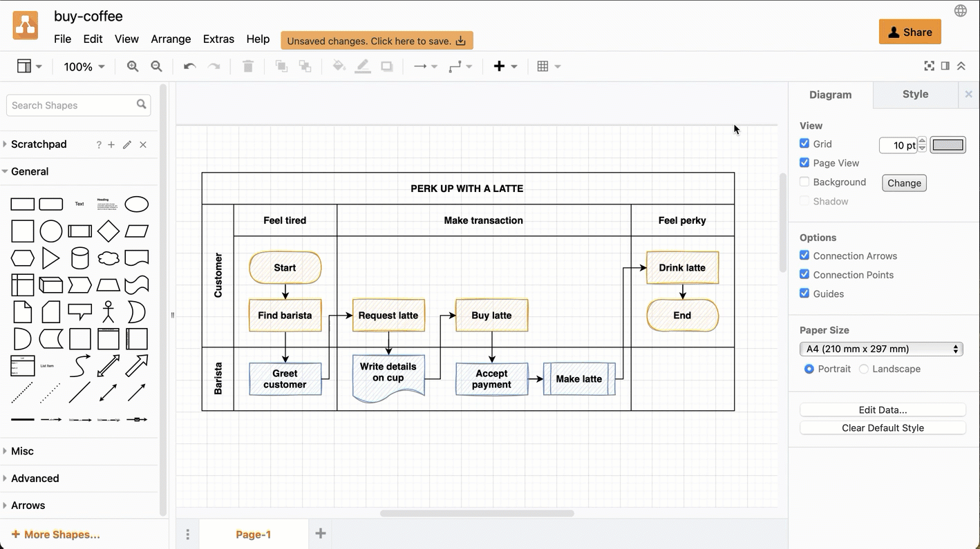Click the Share button
Image resolution: width=980 pixels, height=549 pixels.
pos(910,32)
